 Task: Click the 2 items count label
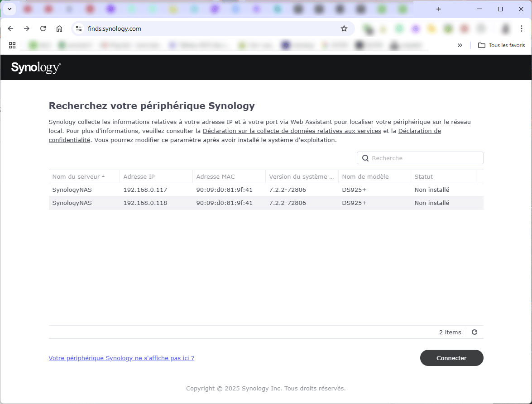(450, 332)
